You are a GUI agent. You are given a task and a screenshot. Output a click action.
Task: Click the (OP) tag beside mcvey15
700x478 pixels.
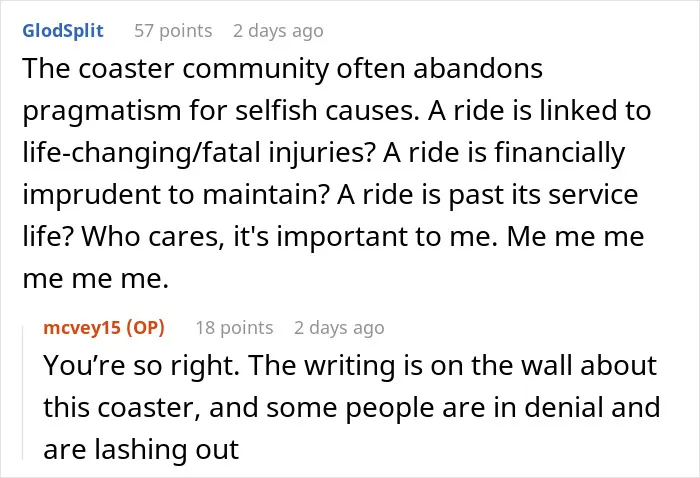tap(146, 328)
